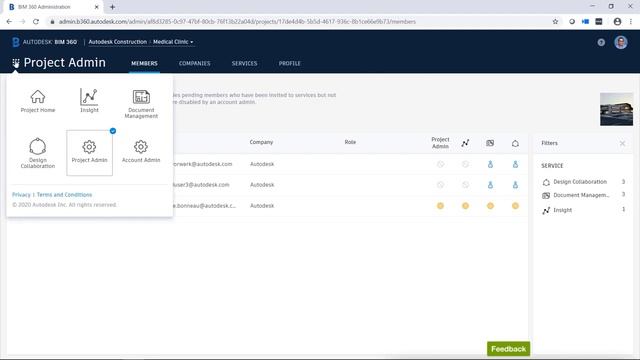Open Project Home module
Viewport: 640px width, 360px height.
tap(38, 101)
